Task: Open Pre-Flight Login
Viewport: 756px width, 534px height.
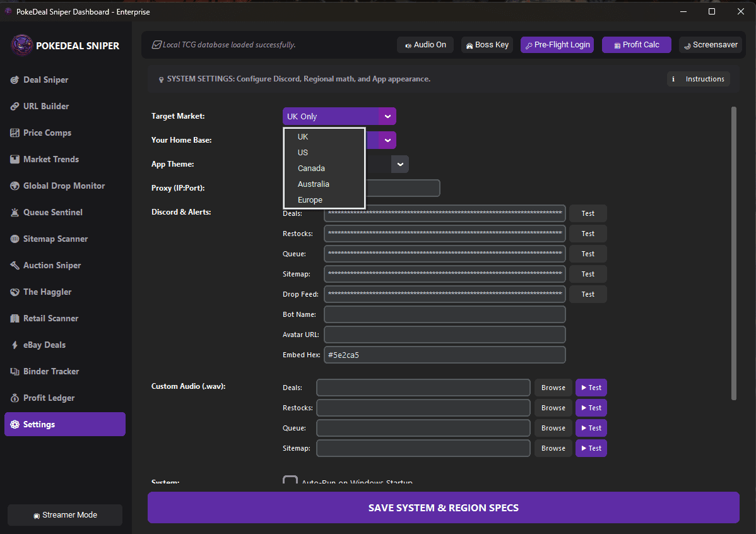Action: [557, 45]
